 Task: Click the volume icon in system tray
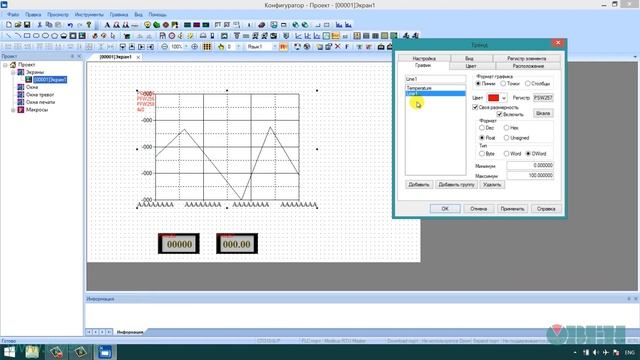[x=596, y=352]
